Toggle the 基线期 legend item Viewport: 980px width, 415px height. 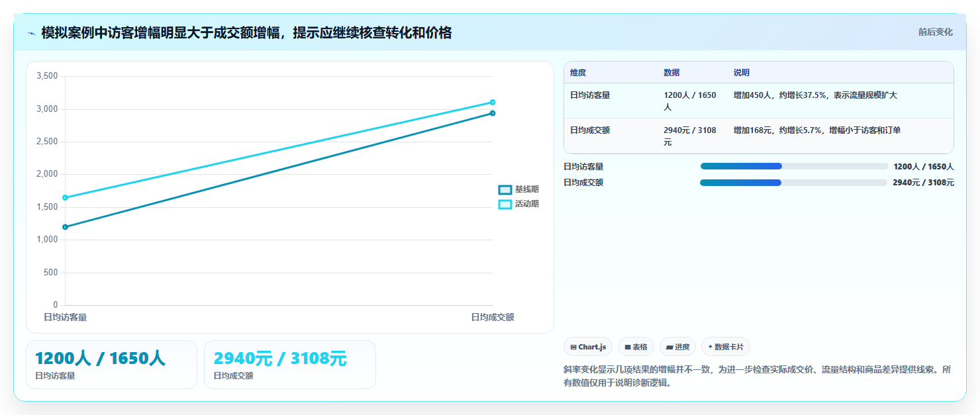tap(519, 189)
